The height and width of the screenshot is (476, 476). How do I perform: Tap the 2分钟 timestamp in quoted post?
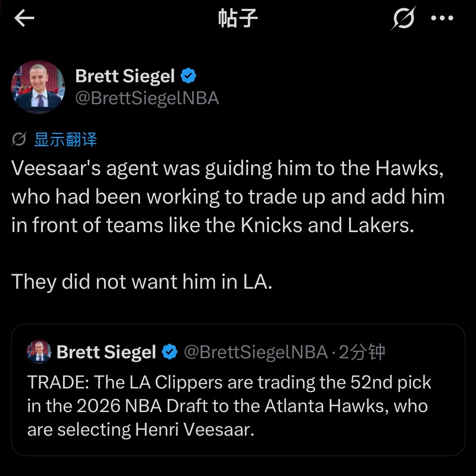(362, 352)
